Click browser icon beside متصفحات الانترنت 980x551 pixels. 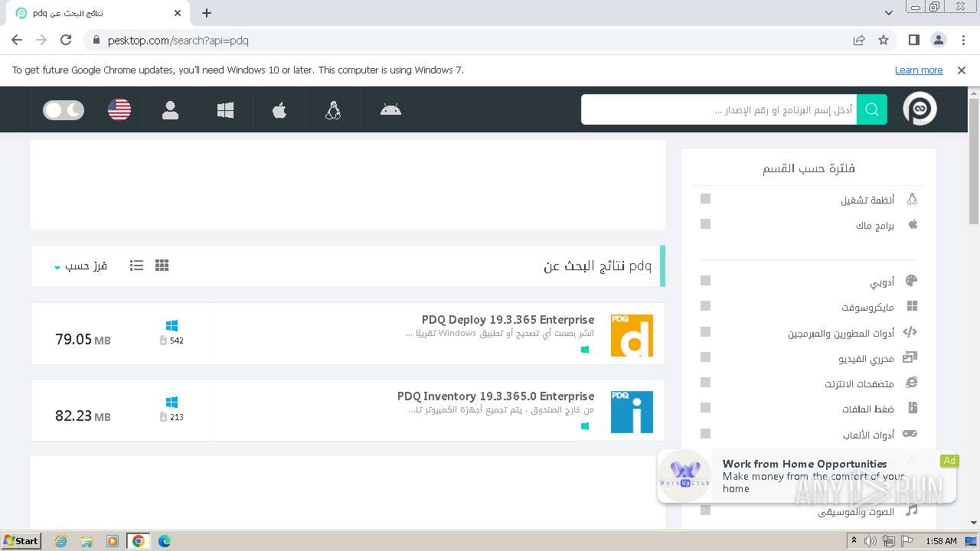point(911,383)
